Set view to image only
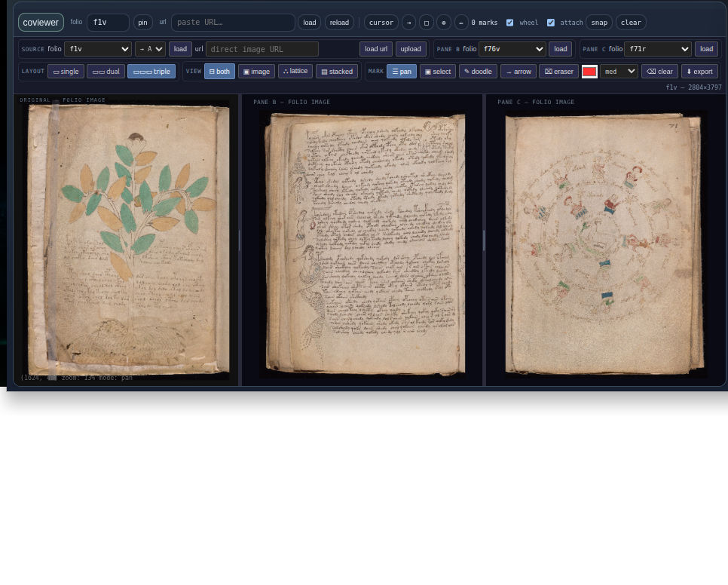The height and width of the screenshot is (585, 728). pos(256,72)
